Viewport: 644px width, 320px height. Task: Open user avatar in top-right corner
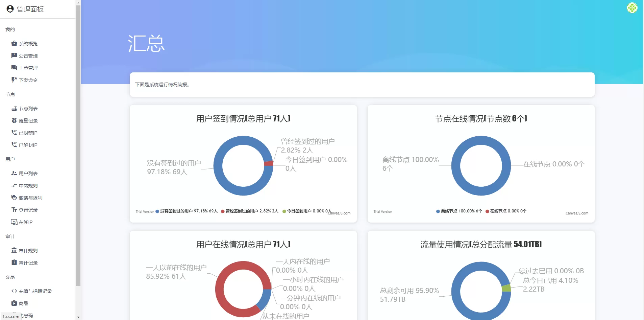point(632,8)
